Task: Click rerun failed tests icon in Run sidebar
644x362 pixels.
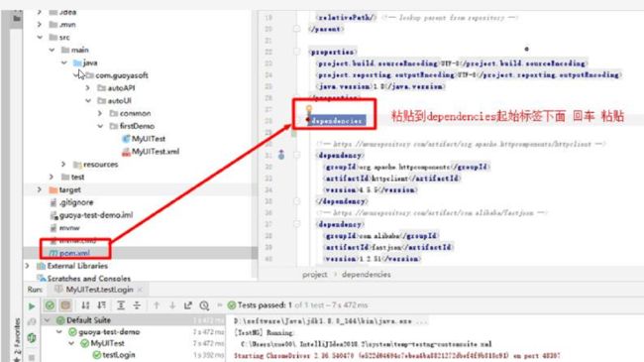Action: (x=32, y=322)
